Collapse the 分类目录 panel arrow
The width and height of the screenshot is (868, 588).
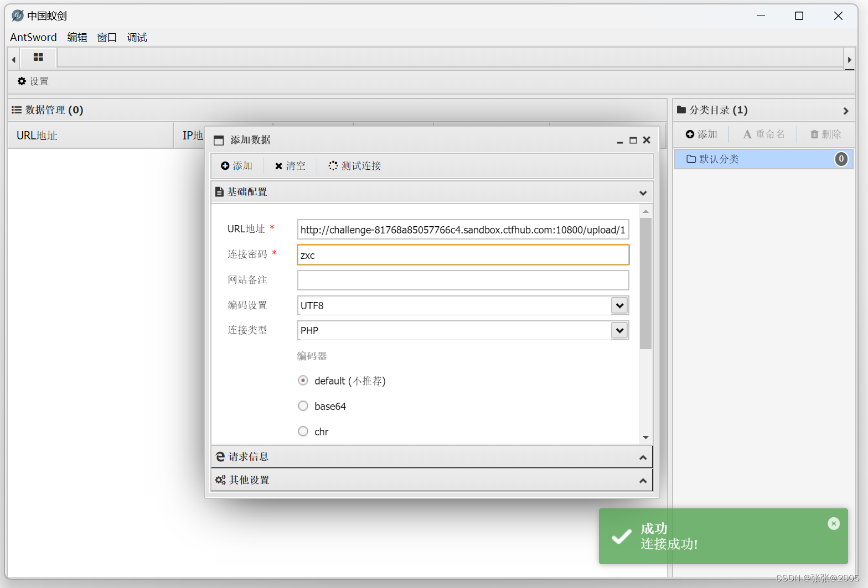(x=845, y=111)
